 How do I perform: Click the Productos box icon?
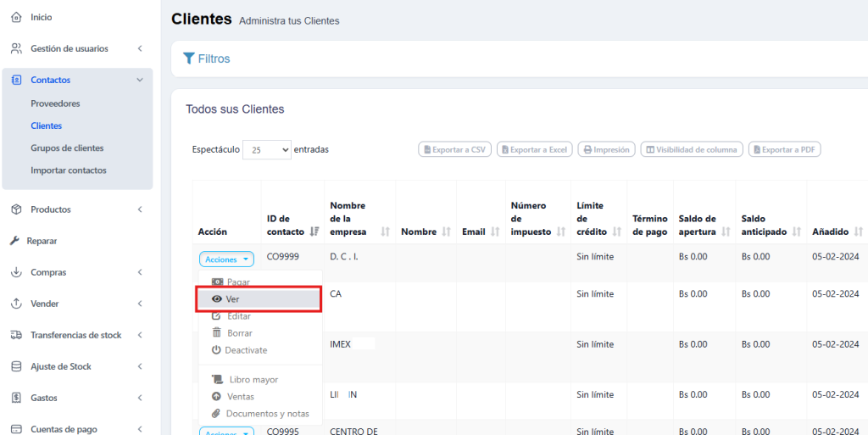(16, 209)
